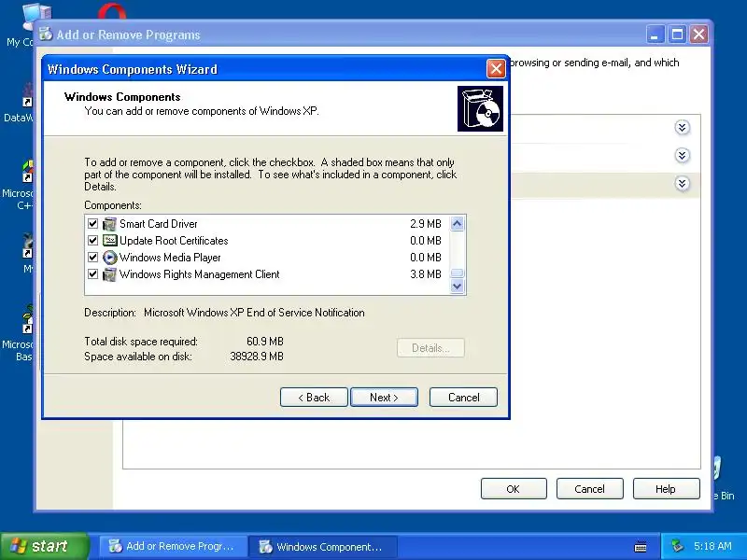The width and height of the screenshot is (747, 560).
Task: Click the Update Root Certificates certificate icon
Action: 109,241
